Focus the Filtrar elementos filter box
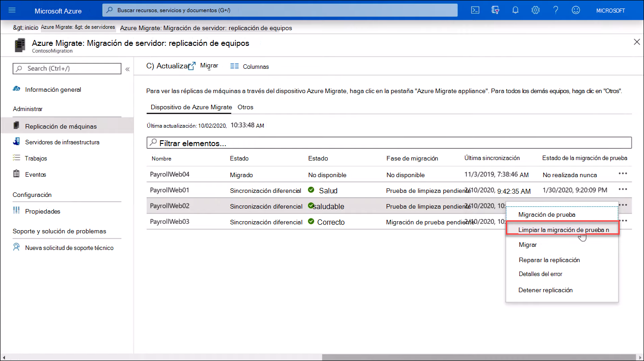 389,143
